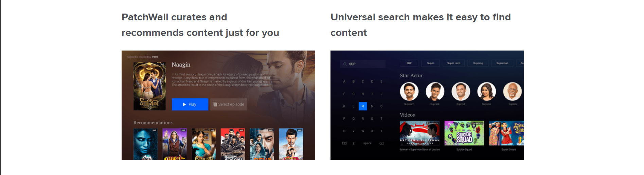This screenshot has width=644, height=175.
Task: Choose the Superman suggestion chip
Action: coord(502,63)
